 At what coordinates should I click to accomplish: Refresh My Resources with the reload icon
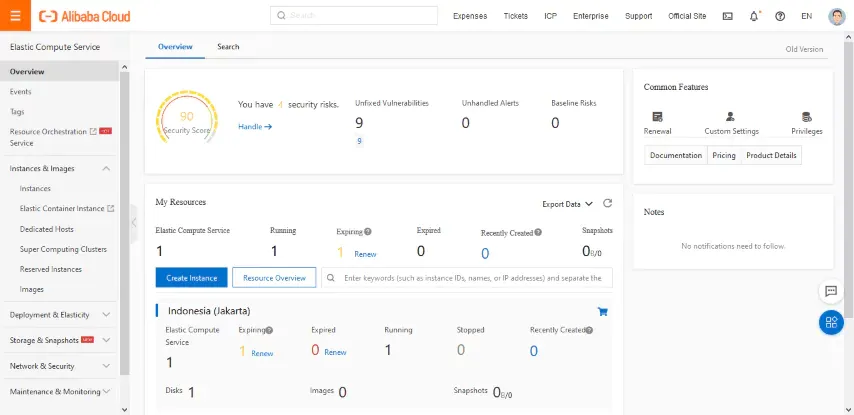pyautogui.click(x=607, y=203)
